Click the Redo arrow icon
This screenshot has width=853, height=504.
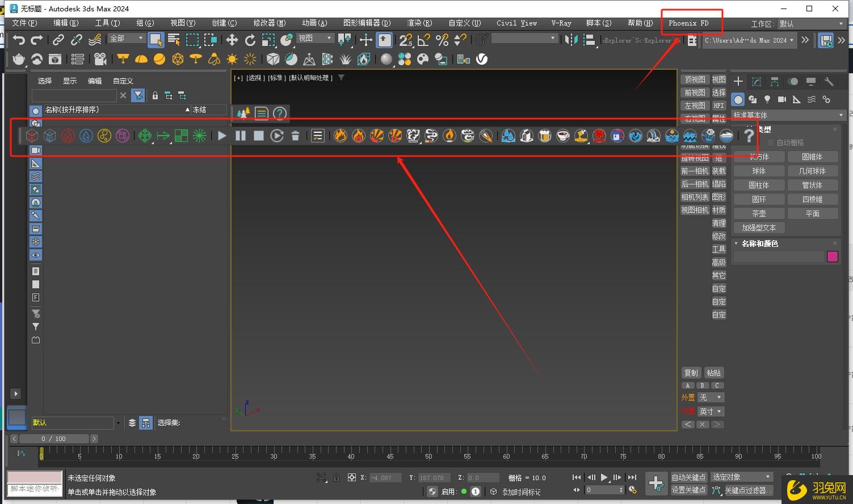[x=37, y=40]
